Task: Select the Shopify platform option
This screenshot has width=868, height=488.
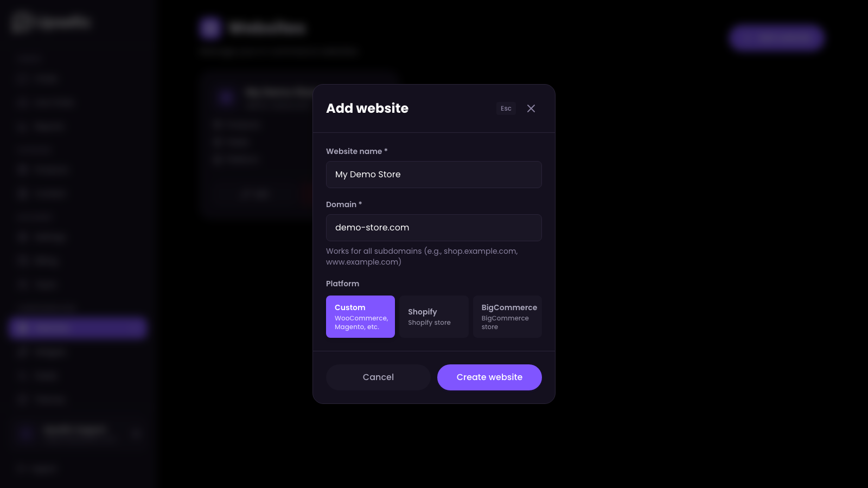Action: click(x=434, y=317)
